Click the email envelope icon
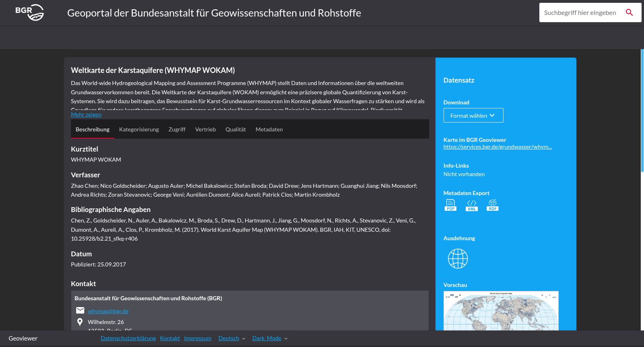This screenshot has width=644, height=347. 80,310
